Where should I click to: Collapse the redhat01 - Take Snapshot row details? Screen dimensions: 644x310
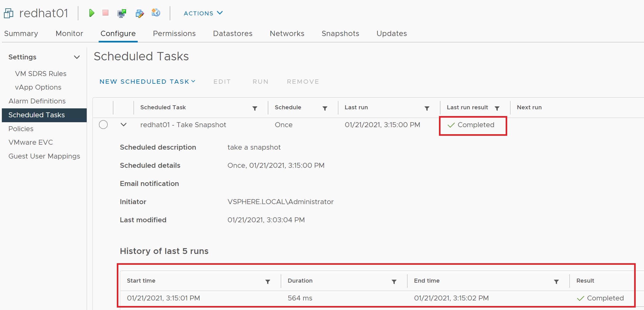click(x=124, y=125)
